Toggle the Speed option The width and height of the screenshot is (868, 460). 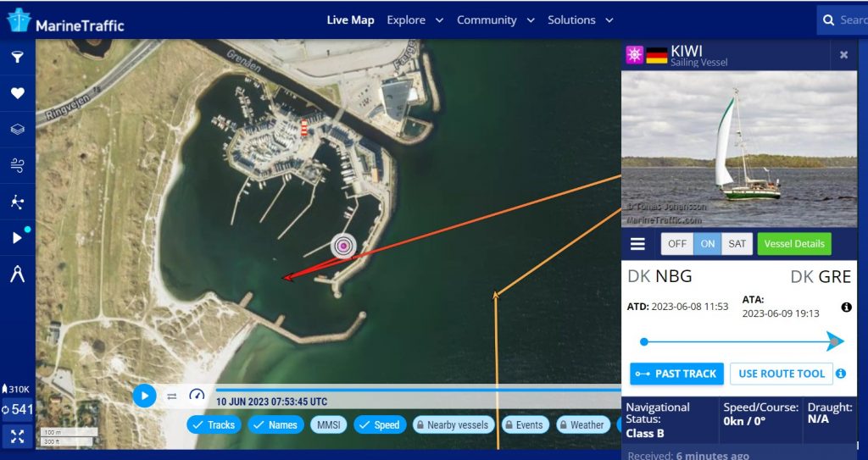click(380, 424)
